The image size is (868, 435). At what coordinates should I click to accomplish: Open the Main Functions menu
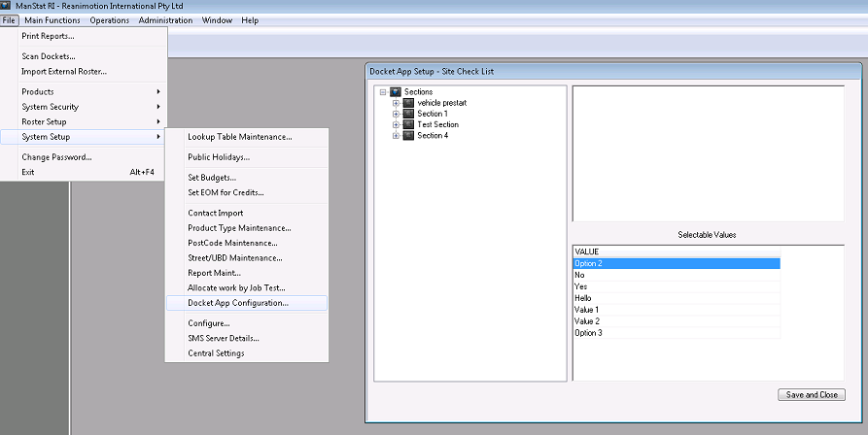pyautogui.click(x=52, y=20)
